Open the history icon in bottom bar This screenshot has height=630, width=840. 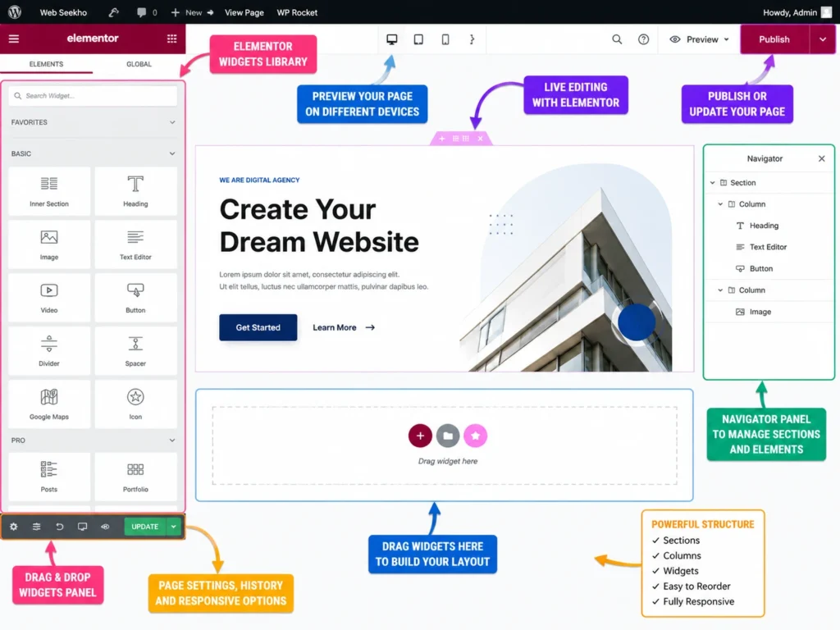59,527
